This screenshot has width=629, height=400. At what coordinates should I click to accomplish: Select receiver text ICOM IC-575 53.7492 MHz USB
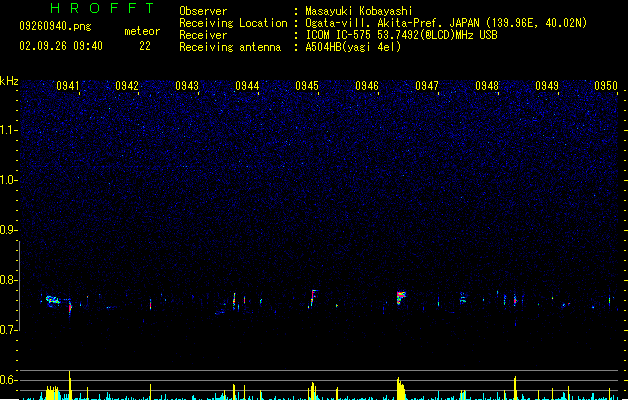click(x=401, y=35)
